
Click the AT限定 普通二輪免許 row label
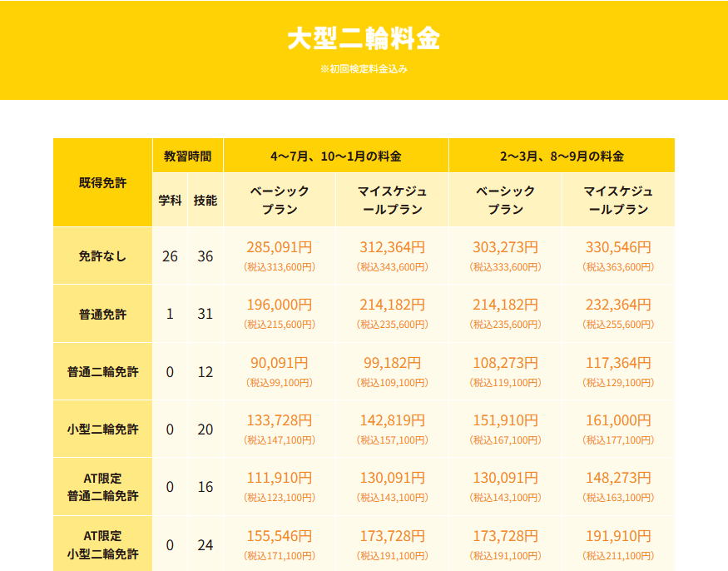tap(102, 487)
